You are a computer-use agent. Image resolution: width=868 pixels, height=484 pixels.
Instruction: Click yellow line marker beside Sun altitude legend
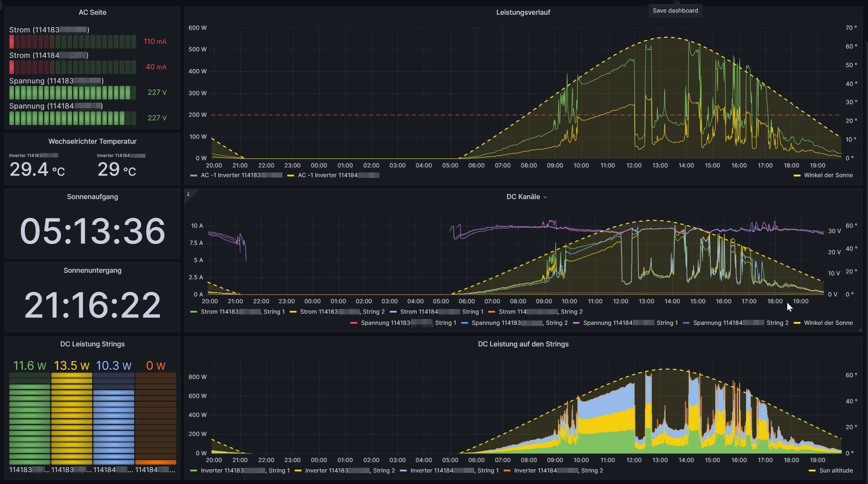(x=812, y=471)
